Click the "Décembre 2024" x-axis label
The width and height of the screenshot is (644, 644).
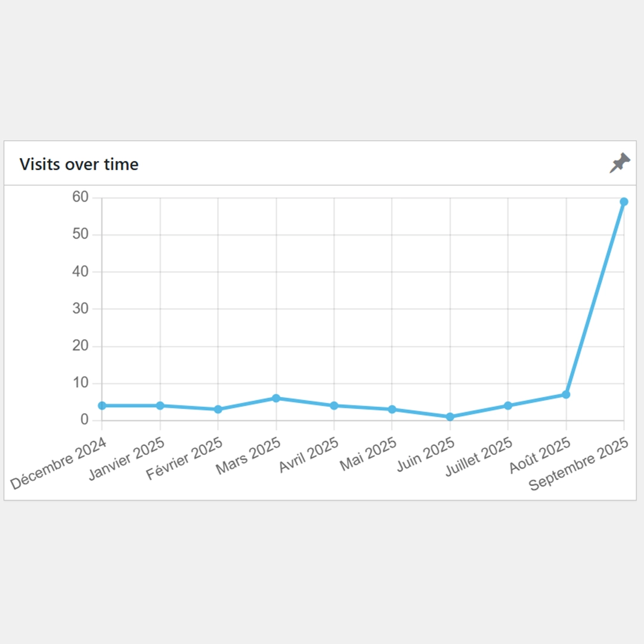click(x=59, y=463)
